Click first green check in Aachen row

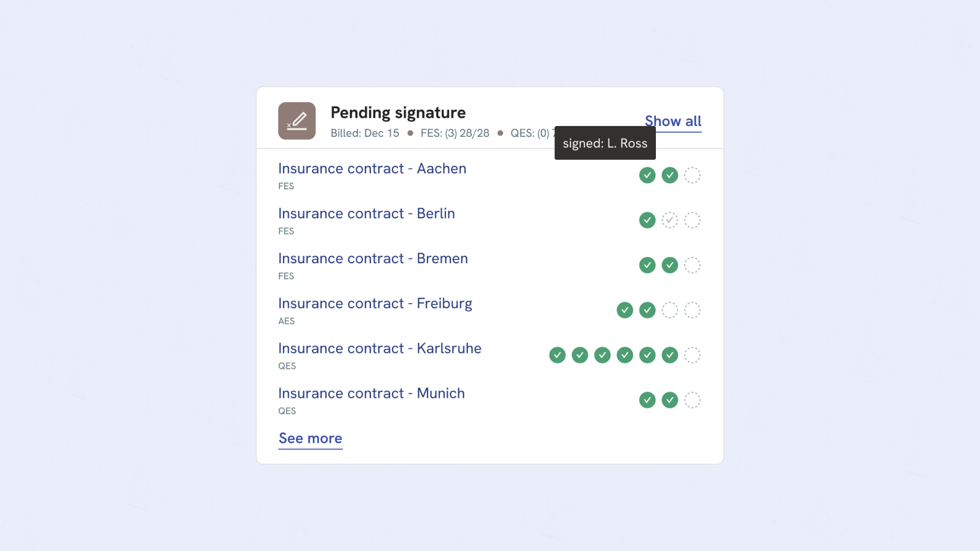pyautogui.click(x=647, y=175)
